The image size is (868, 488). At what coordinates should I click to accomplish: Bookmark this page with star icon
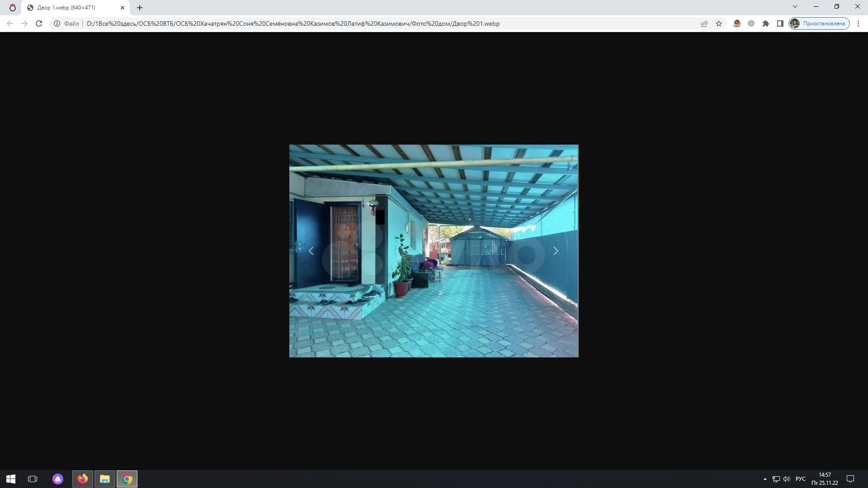point(719,23)
